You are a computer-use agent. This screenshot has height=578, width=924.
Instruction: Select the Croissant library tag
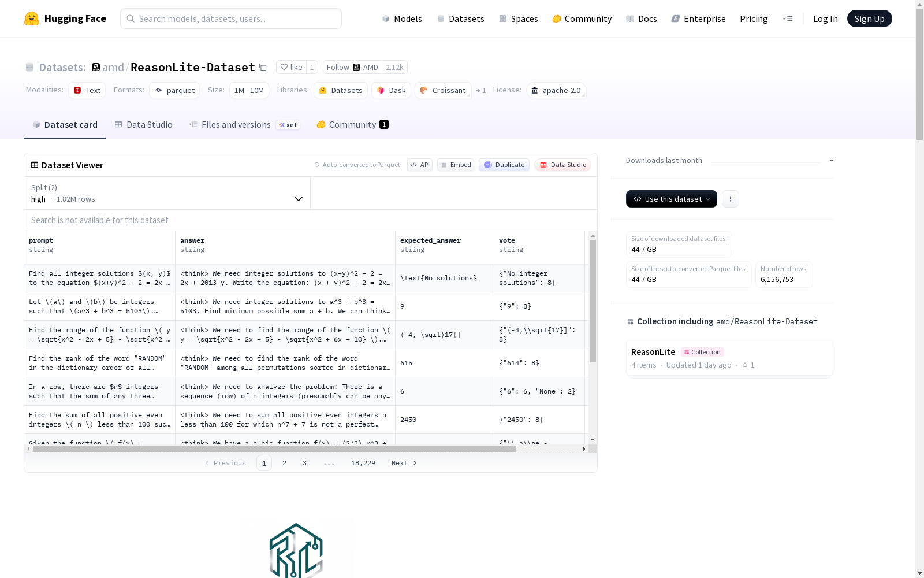(x=443, y=90)
